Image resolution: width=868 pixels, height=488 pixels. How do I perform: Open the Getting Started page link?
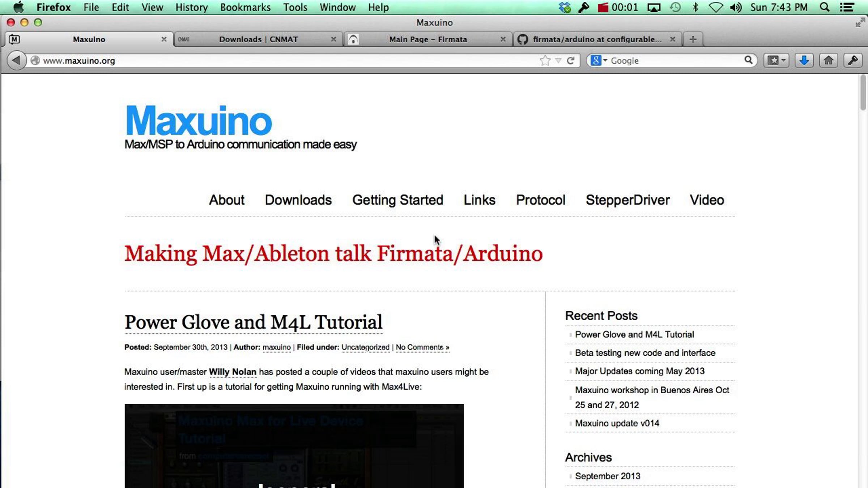pos(397,200)
